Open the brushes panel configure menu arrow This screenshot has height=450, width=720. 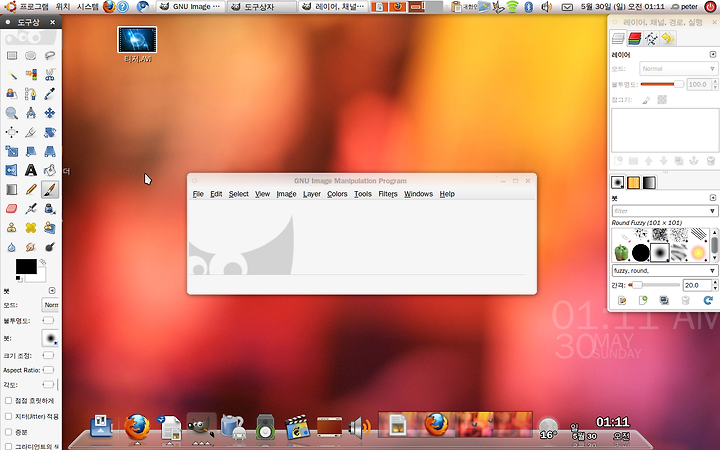713,198
